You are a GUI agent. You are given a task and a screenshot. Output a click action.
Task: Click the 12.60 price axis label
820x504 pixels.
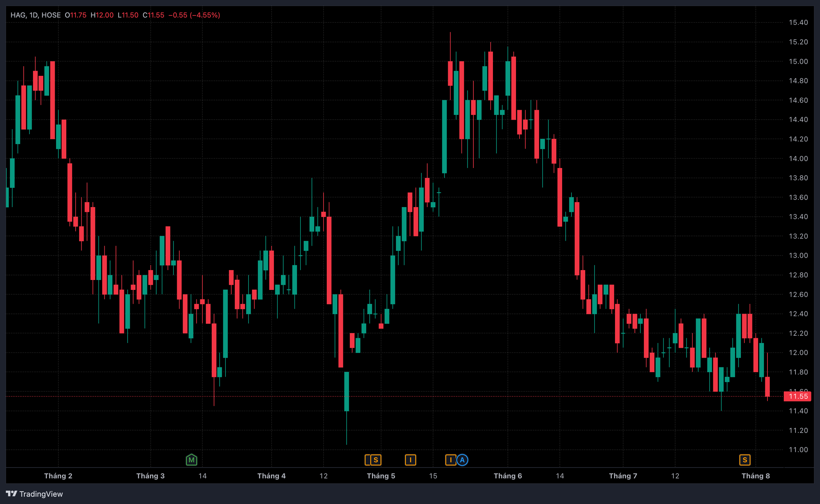click(798, 294)
